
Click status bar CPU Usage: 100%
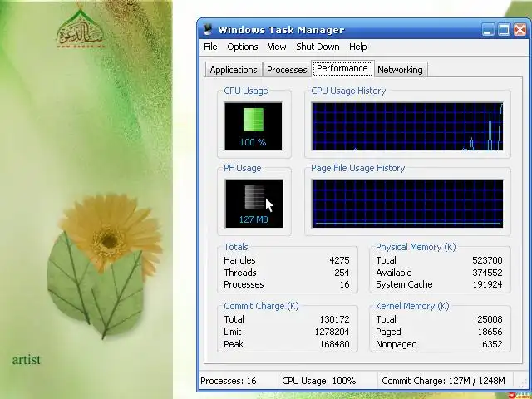[x=319, y=381]
